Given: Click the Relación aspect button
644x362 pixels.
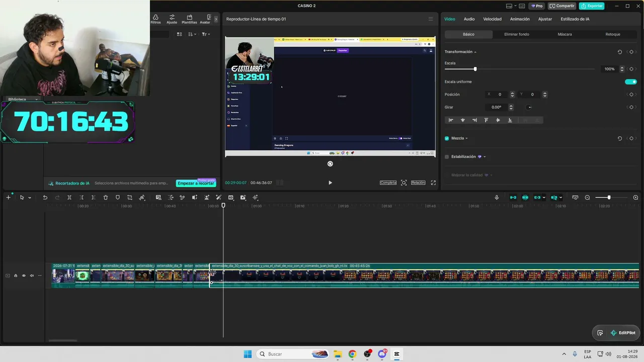Looking at the screenshot, I should pyautogui.click(x=418, y=183).
